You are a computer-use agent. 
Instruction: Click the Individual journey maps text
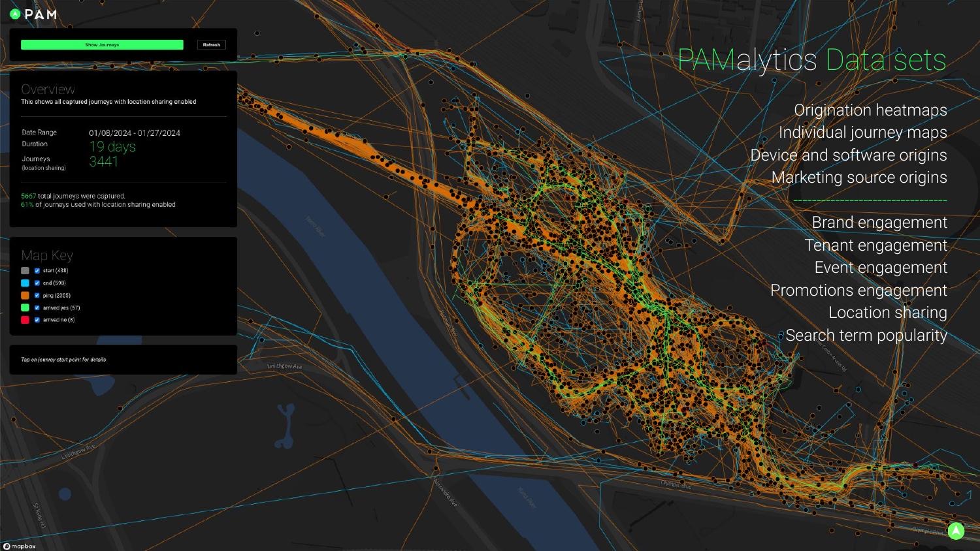point(862,133)
